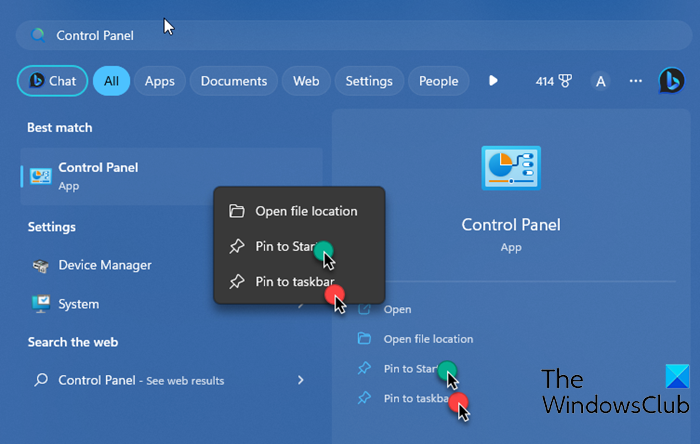The width and height of the screenshot is (700, 444).
Task: Select the All filter tab
Action: tap(111, 81)
